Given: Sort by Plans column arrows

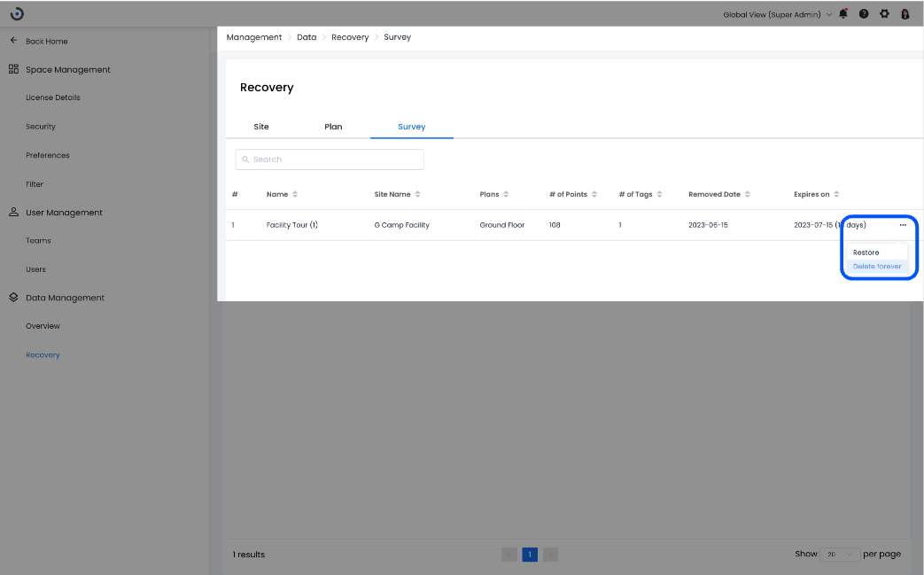Looking at the screenshot, I should 506,194.
